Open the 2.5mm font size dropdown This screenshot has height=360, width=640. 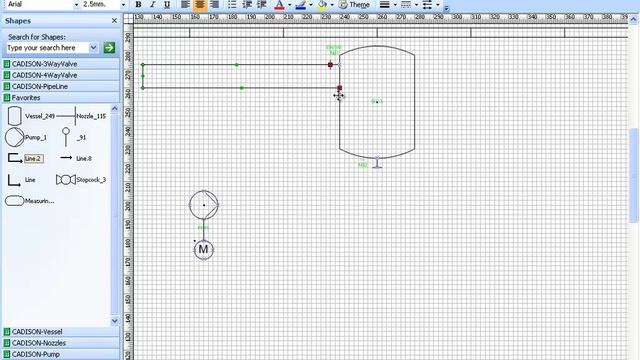click(x=123, y=4)
